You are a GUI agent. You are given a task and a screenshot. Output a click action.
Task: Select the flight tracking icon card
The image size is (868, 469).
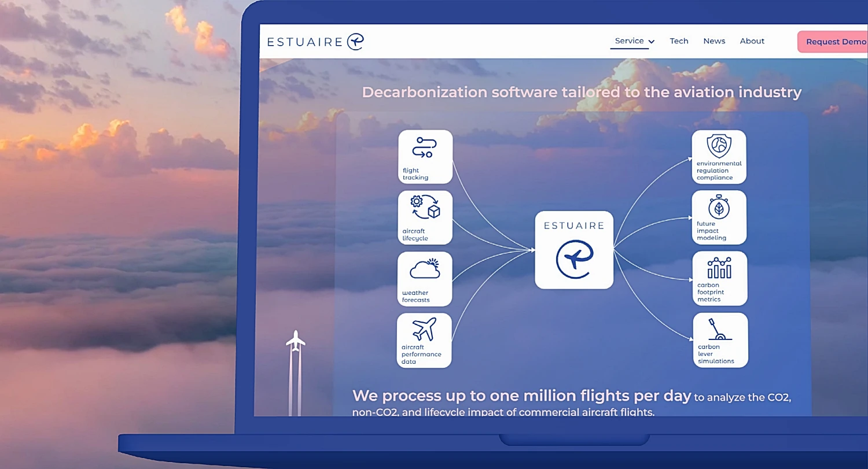coord(425,157)
